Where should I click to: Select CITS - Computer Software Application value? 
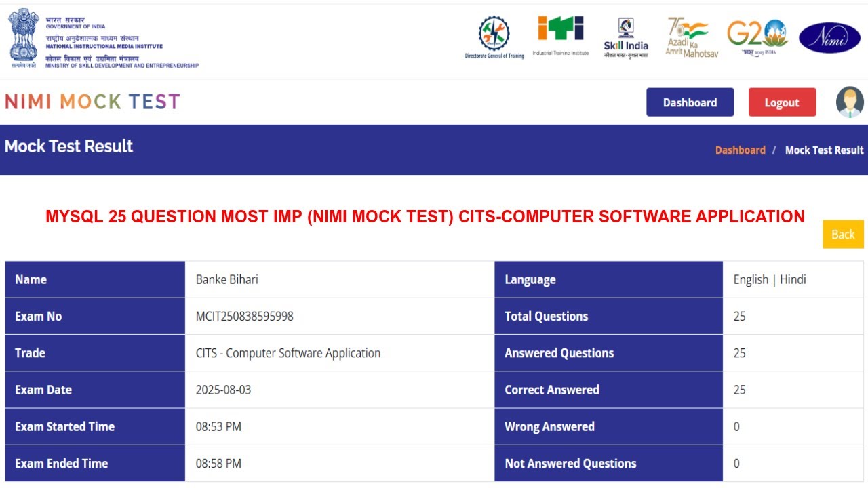288,353
